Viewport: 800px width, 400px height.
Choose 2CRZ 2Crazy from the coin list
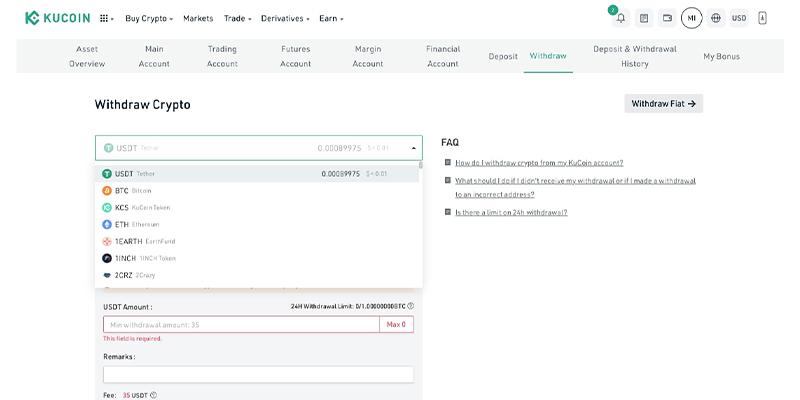coord(257,275)
